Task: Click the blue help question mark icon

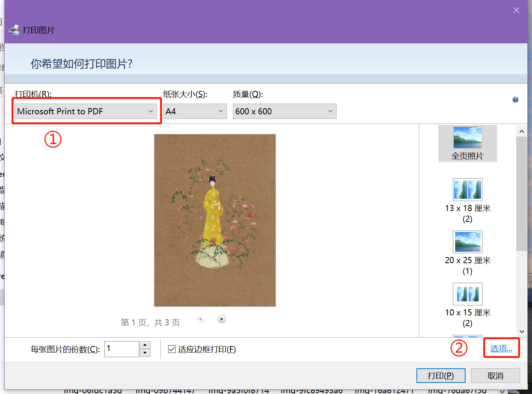Action: pos(515,100)
